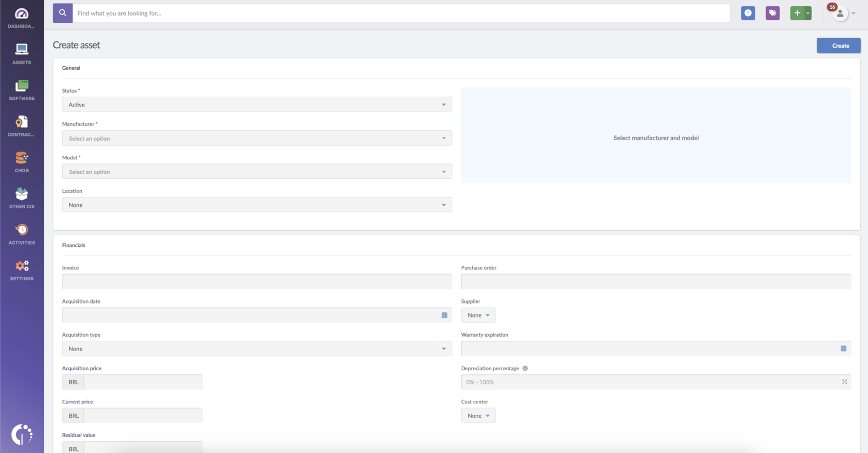The height and width of the screenshot is (453, 868).
Task: Open the CMDB sidebar icon
Action: pyautogui.click(x=21, y=162)
